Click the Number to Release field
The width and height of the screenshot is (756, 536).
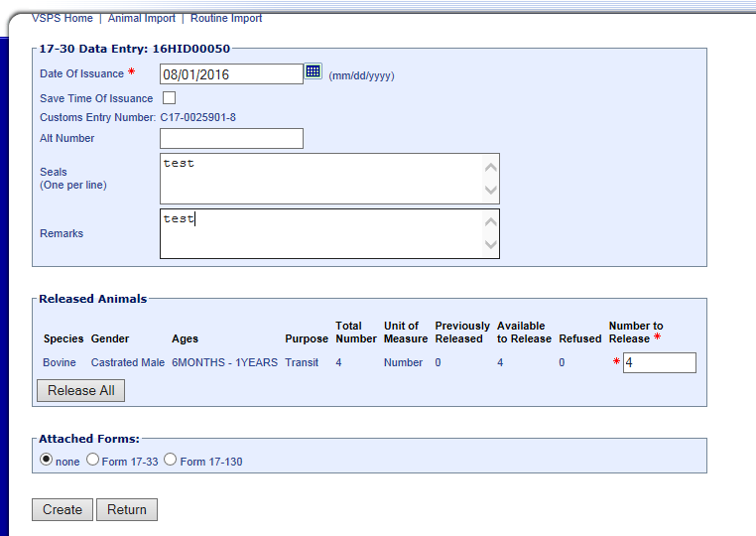[x=660, y=363]
